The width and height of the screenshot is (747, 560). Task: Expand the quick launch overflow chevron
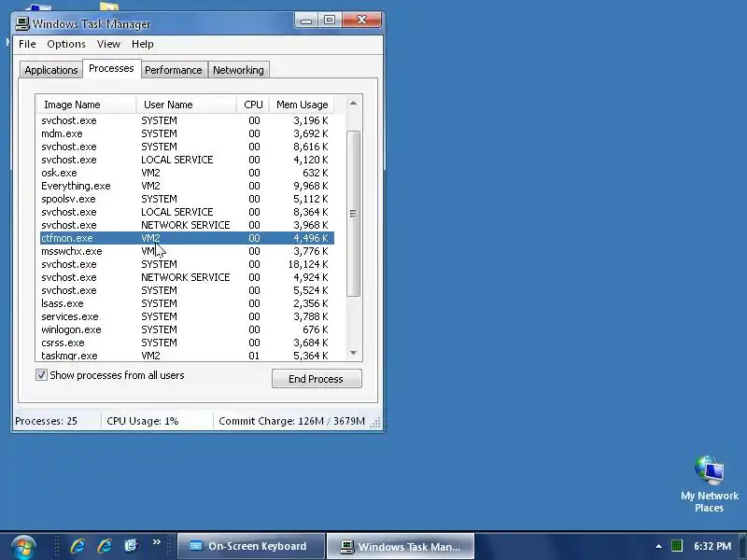[156, 542]
